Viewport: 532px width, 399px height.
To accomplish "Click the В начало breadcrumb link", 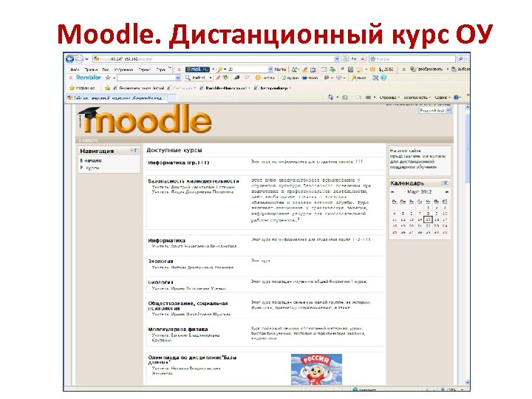I will tap(88, 140).
